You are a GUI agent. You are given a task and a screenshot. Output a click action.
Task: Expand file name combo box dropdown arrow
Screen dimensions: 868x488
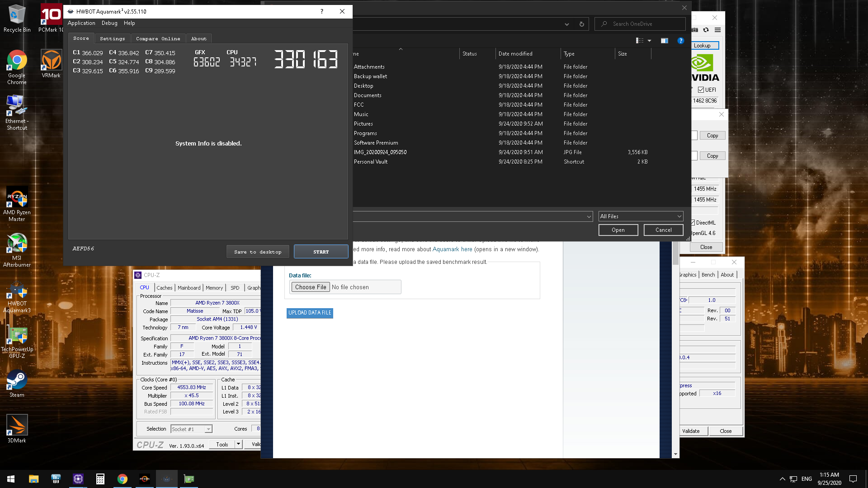[589, 216]
